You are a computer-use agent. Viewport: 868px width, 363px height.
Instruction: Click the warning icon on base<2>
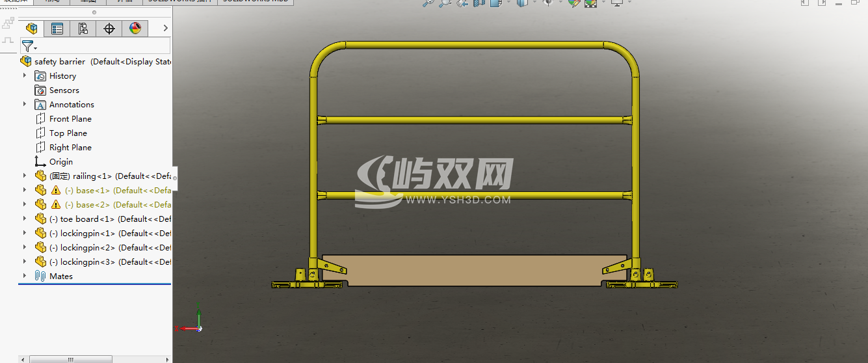[x=56, y=205]
